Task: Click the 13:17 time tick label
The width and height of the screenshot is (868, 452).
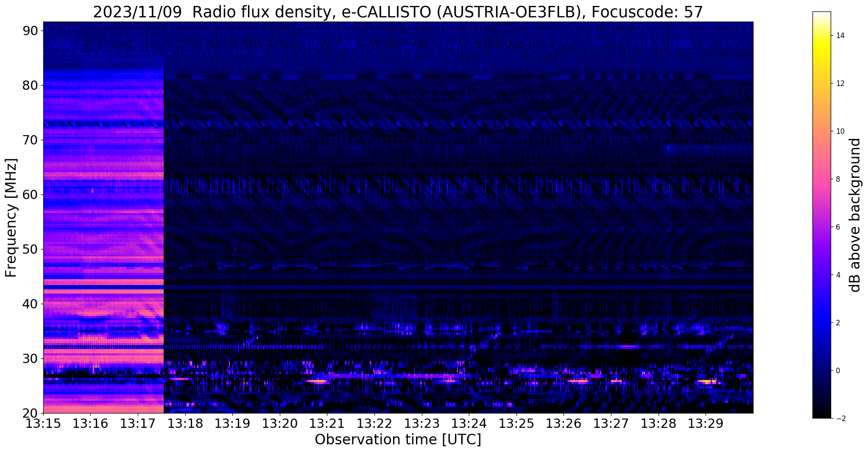Action: (x=138, y=424)
